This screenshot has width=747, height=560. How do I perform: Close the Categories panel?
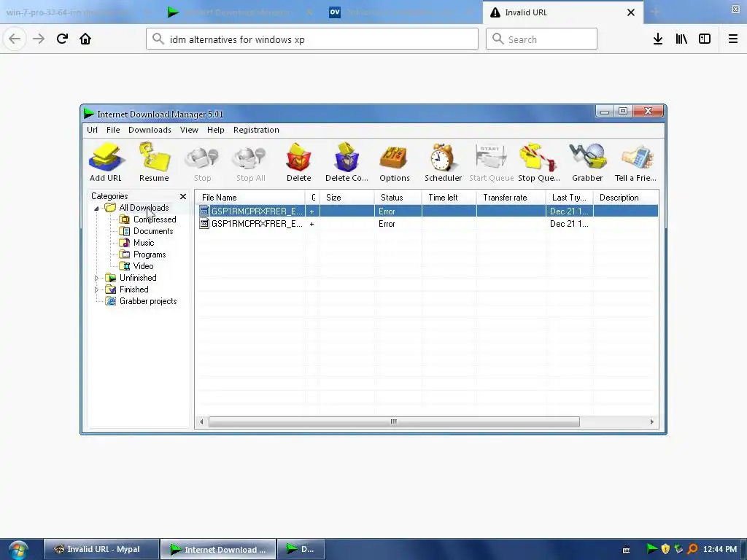[x=183, y=196]
